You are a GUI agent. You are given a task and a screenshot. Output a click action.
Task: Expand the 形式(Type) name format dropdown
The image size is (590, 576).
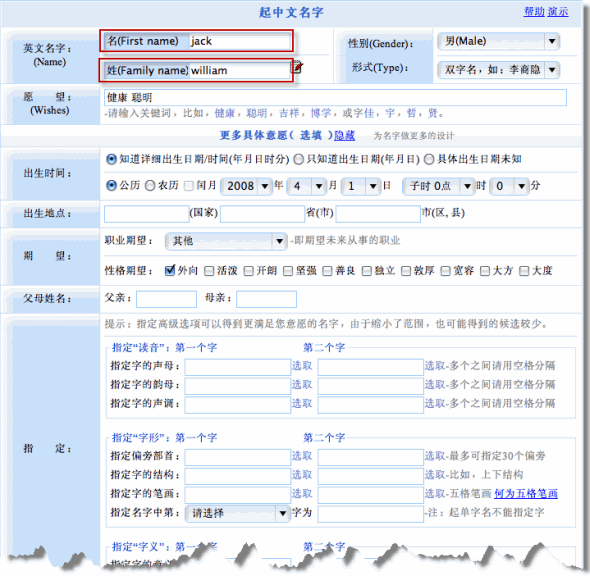coord(498,70)
